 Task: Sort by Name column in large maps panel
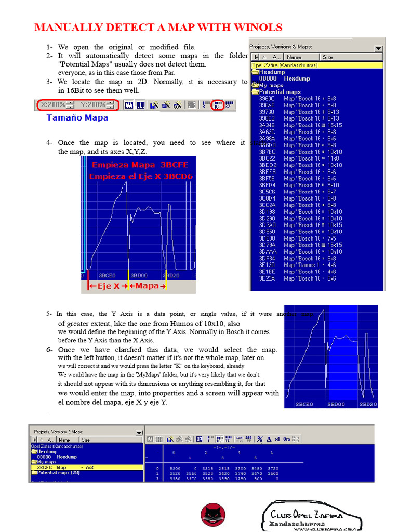tap(301, 57)
